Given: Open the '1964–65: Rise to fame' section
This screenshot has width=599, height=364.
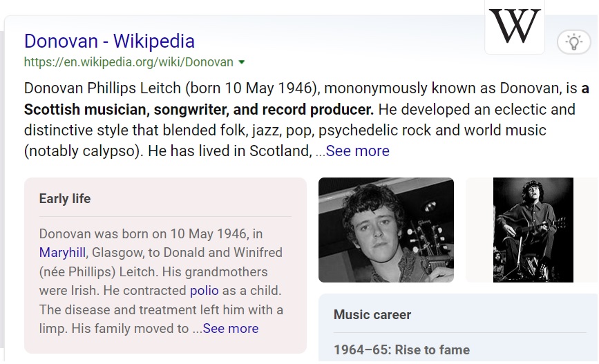Looking at the screenshot, I should [401, 350].
